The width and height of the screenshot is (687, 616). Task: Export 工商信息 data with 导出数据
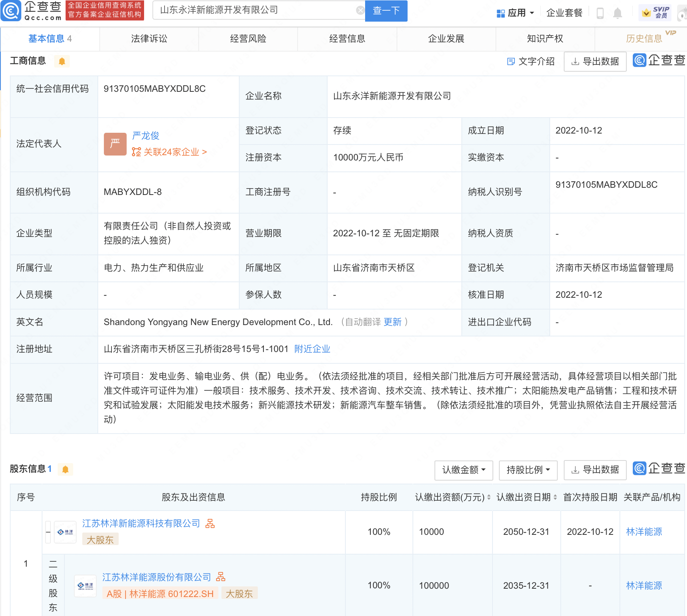(x=595, y=61)
